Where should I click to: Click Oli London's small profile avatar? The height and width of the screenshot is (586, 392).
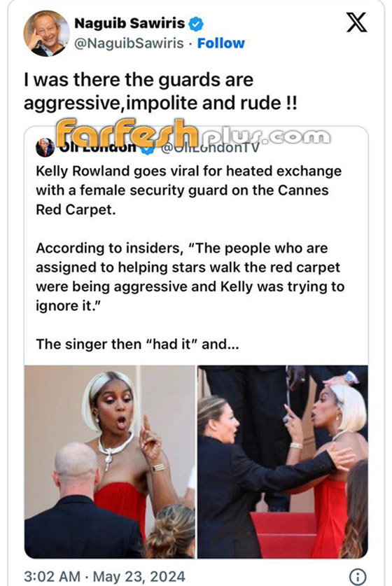(45, 148)
